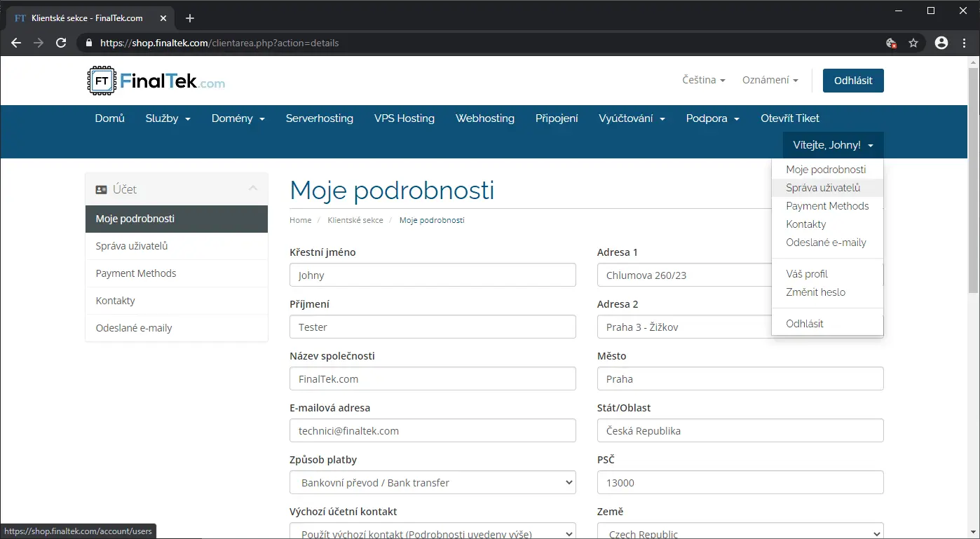980x539 pixels.
Task: Open the Vyúčtování navigation menu
Action: [x=632, y=118]
